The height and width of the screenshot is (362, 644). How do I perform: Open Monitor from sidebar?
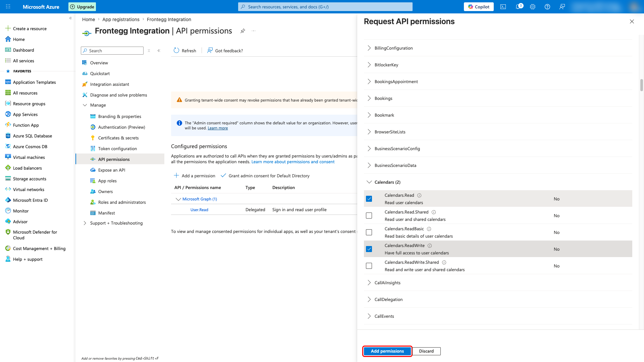[x=21, y=211]
